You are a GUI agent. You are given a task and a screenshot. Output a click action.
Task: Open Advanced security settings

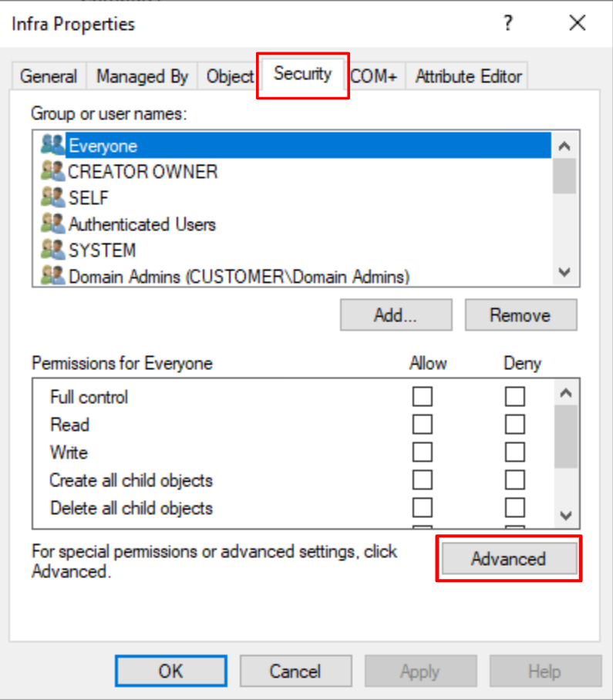click(508, 559)
